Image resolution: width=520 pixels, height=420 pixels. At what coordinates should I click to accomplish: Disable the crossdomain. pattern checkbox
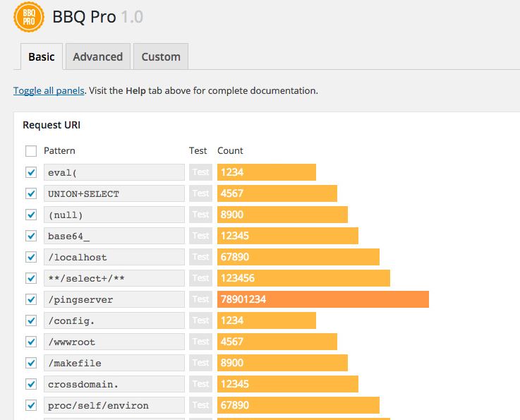pyautogui.click(x=31, y=384)
